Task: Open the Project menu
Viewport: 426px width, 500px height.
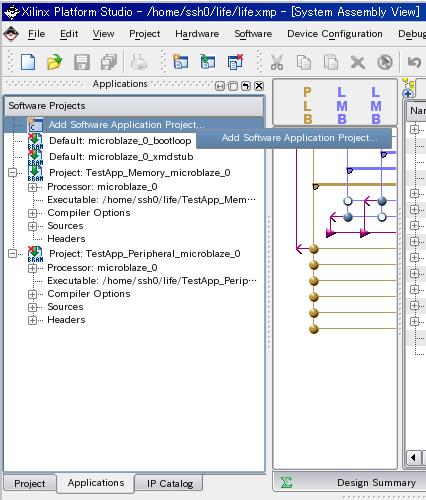Action: [x=145, y=34]
